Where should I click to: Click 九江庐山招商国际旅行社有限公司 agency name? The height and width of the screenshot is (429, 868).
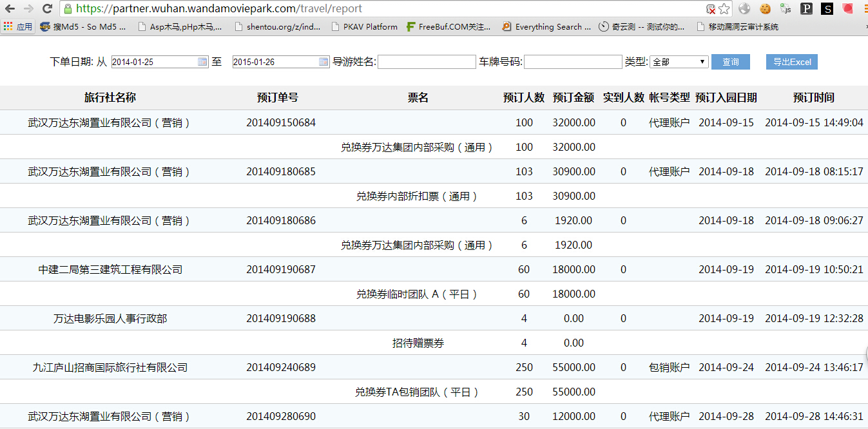pos(110,367)
